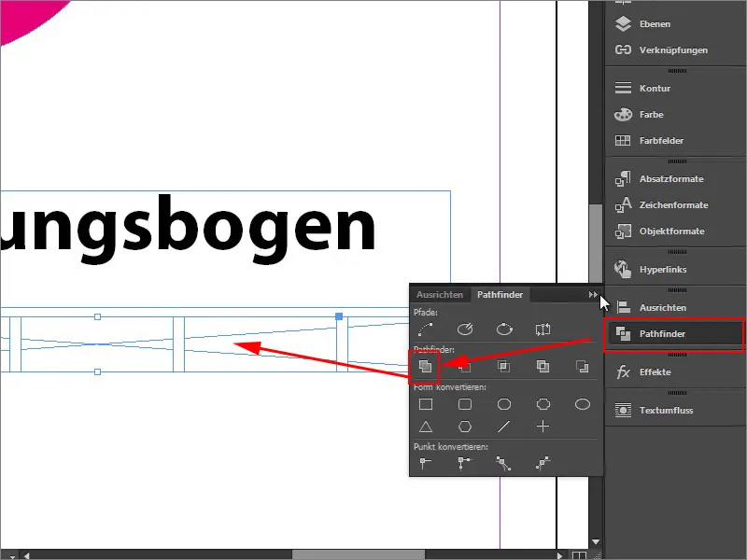The width and height of the screenshot is (747, 560).
Task: Convert shape to orthogonal line (plus icon)
Action: (543, 427)
